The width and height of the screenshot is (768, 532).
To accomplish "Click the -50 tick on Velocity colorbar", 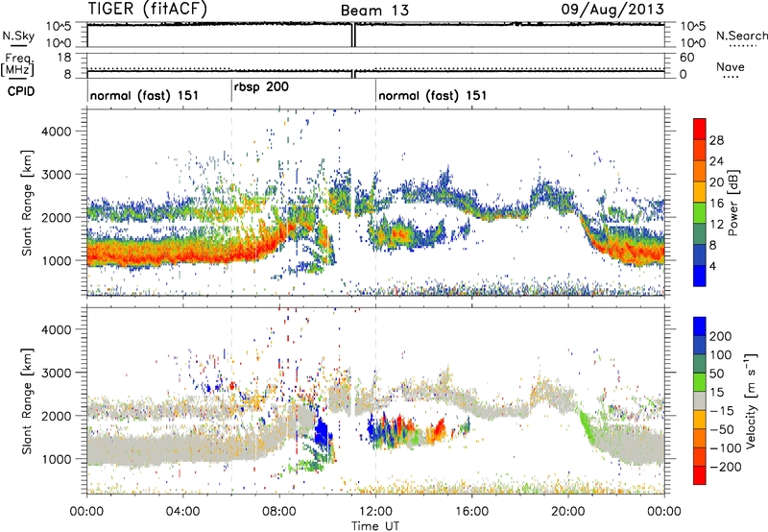I will click(x=722, y=429).
